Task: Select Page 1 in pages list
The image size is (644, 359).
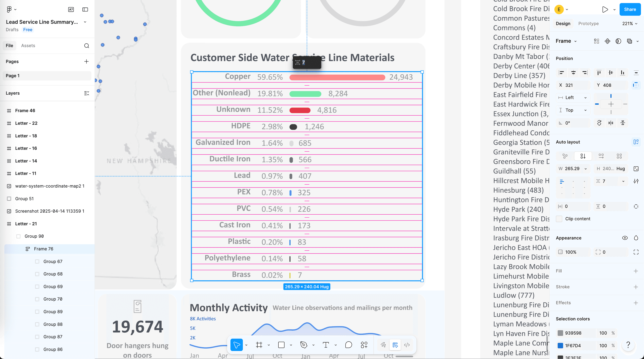Action: [x=47, y=75]
